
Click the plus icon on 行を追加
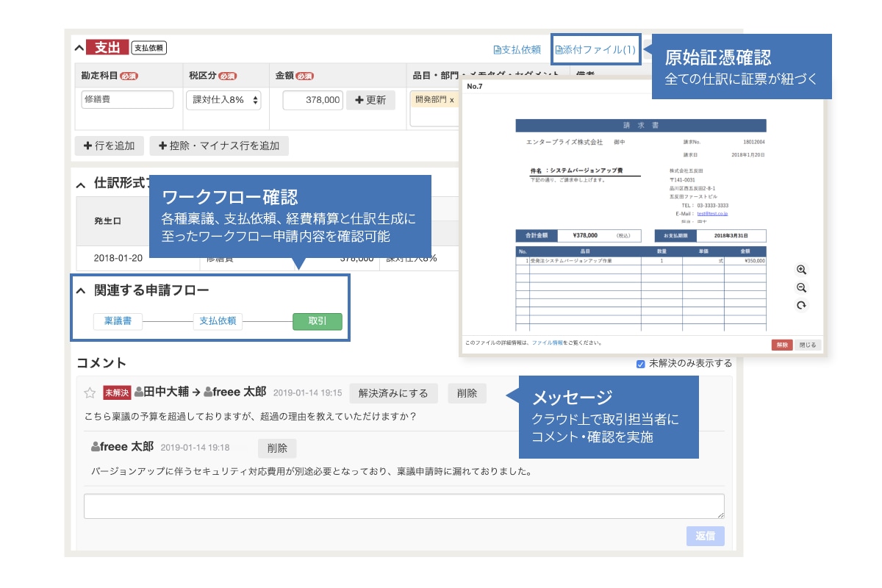(87, 146)
